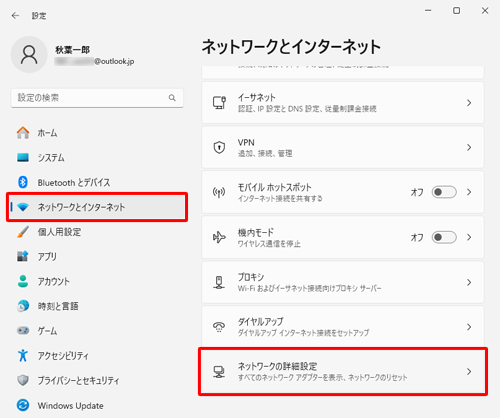Click the オフ label for 機内モード
Screen dimensions: 500x418
[x=417, y=237]
